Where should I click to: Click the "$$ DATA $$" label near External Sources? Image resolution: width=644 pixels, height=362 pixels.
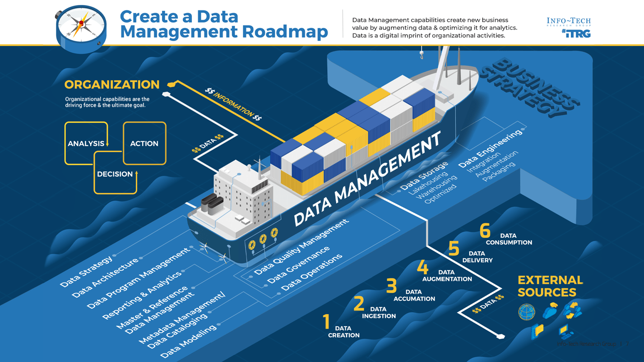coord(488,304)
